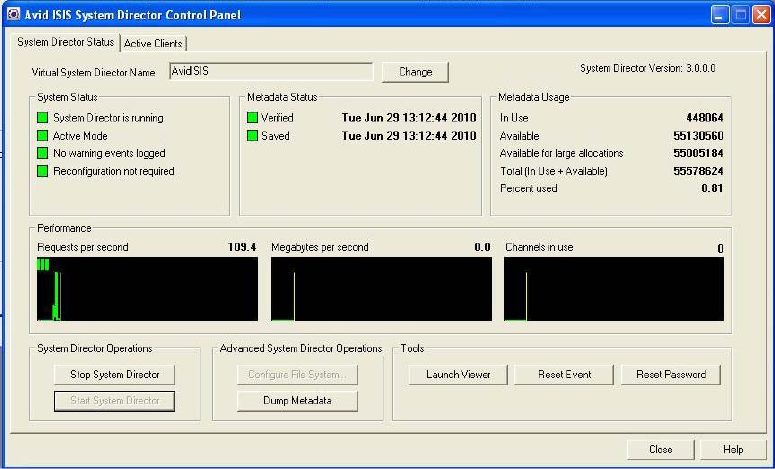
Task: Click the 'Virtual System Director Name' label
Action: click(93, 72)
